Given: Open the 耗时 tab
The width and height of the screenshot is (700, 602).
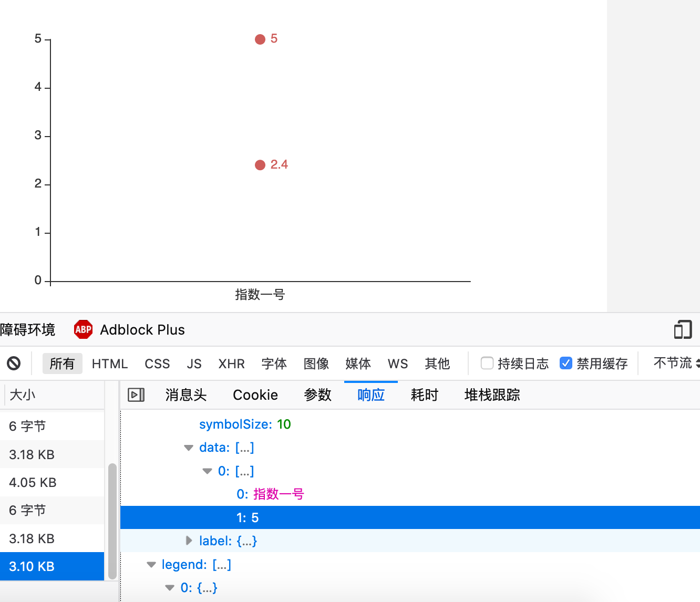Looking at the screenshot, I should [x=424, y=395].
